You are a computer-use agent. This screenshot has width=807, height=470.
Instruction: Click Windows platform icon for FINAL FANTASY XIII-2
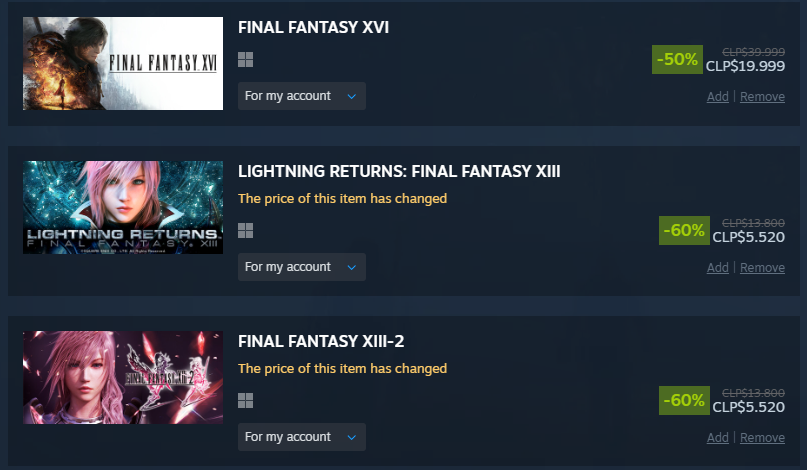click(245, 401)
